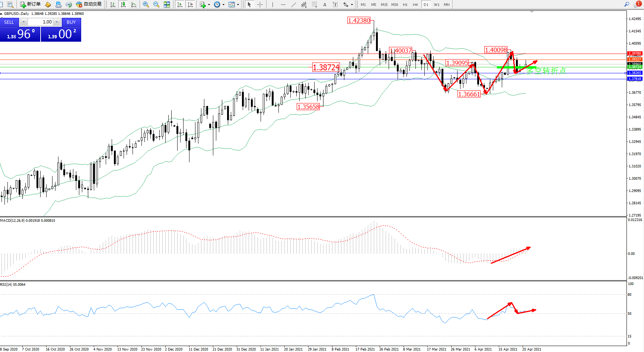
Task: Select the horizontal line drawing tool
Action: point(283,4)
